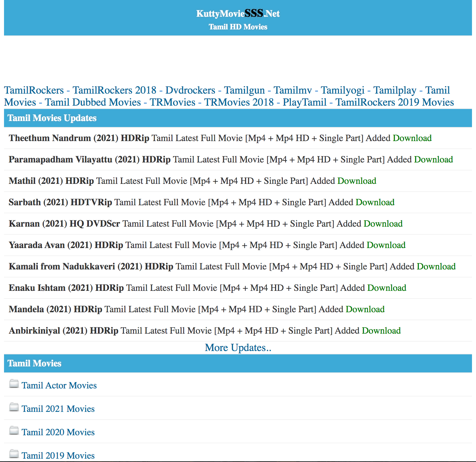
Task: Visit the Dvdrockers link
Action: pos(190,90)
